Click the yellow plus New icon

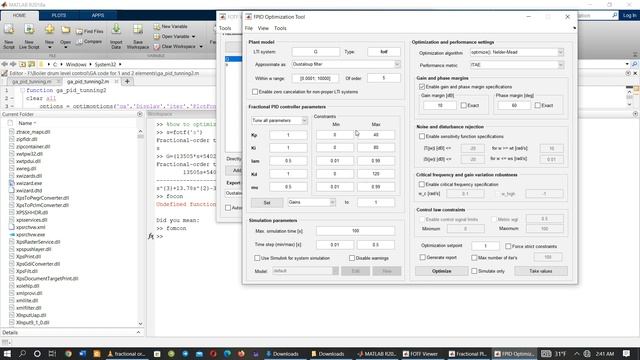click(x=49, y=29)
